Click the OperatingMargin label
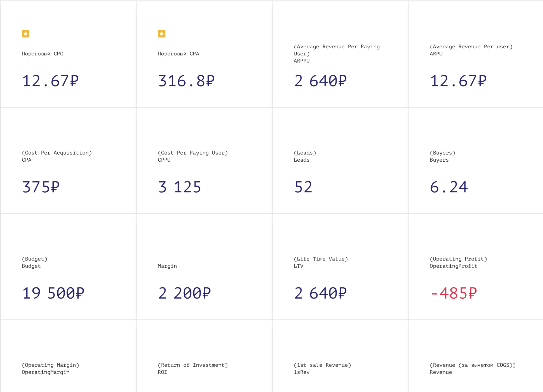 click(x=46, y=372)
